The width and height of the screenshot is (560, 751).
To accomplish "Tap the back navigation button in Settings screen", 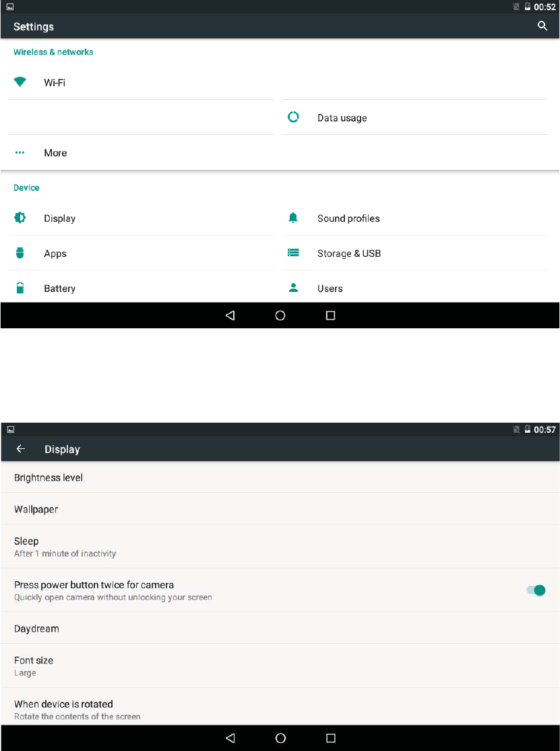I will 230,315.
